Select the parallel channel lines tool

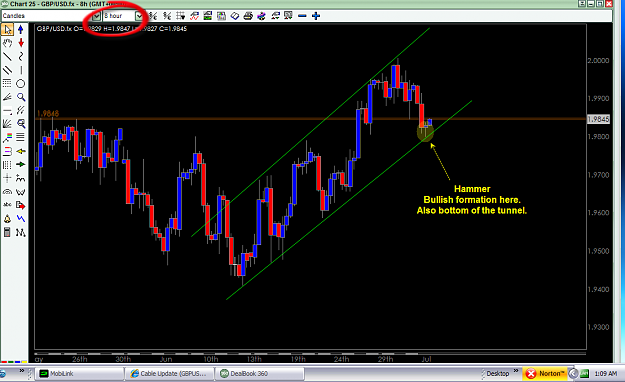click(x=7, y=70)
